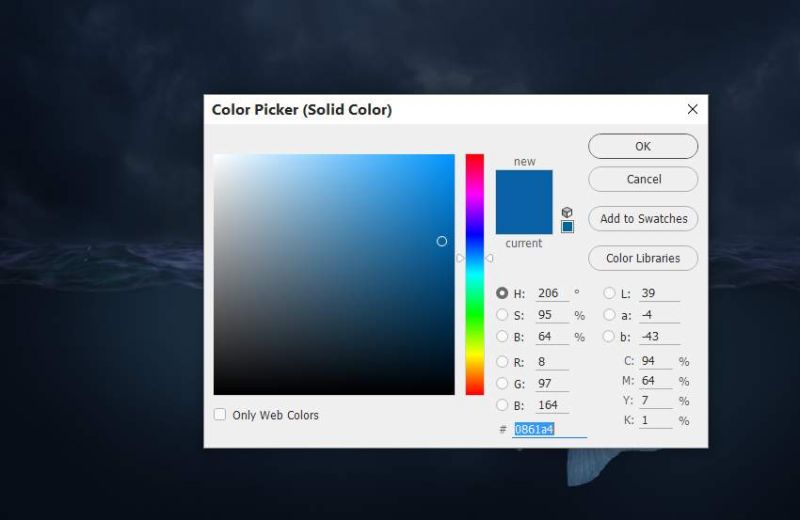Click the hex color code field
Viewport: 800px width, 520px height.
548,429
